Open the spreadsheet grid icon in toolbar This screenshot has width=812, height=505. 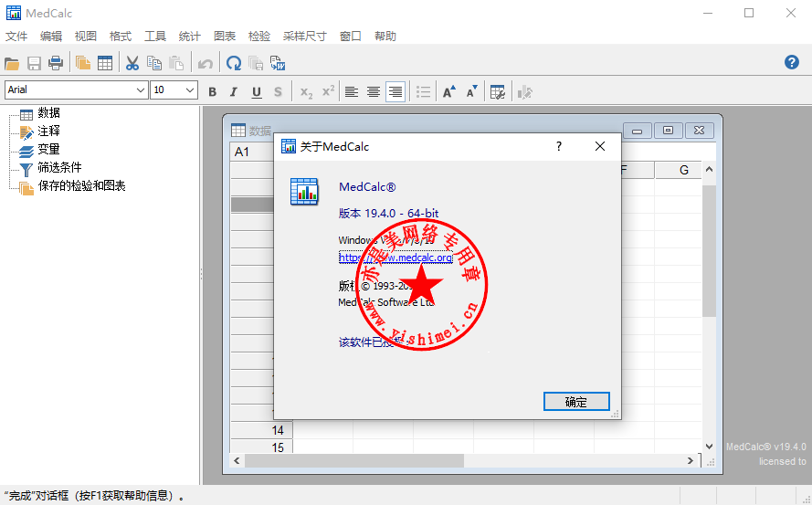coord(105,64)
